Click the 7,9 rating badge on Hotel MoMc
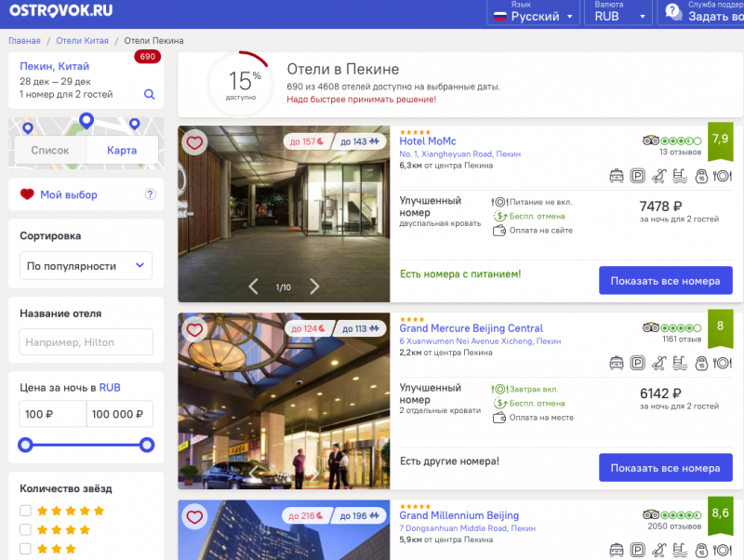744x560 pixels. pos(720,141)
